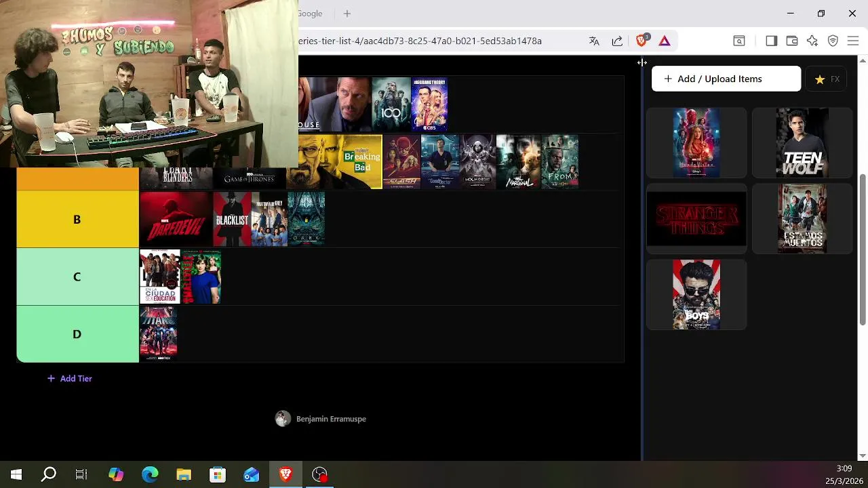This screenshot has width=868, height=488.
Task: Toggle the browser sidebar panel icon
Action: point(771,41)
